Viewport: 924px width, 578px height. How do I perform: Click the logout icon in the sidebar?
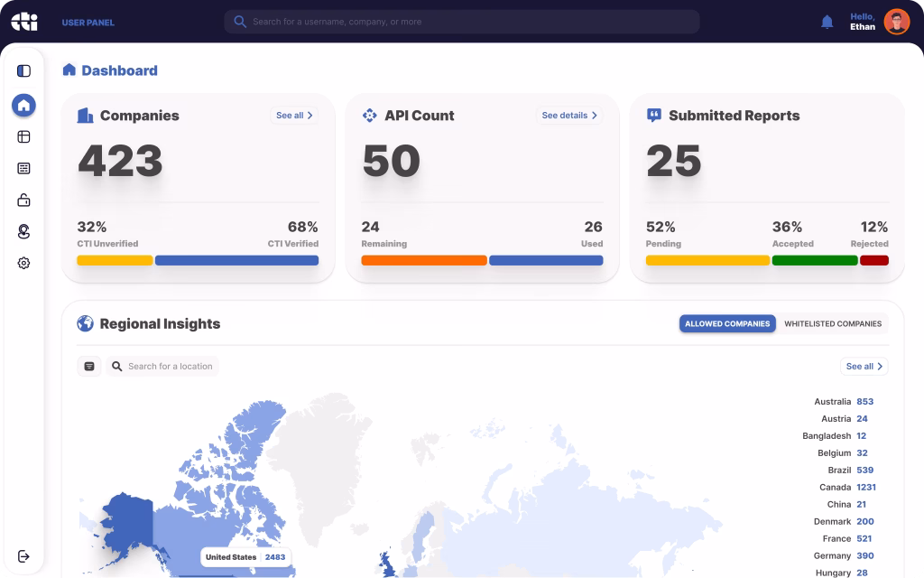23,556
